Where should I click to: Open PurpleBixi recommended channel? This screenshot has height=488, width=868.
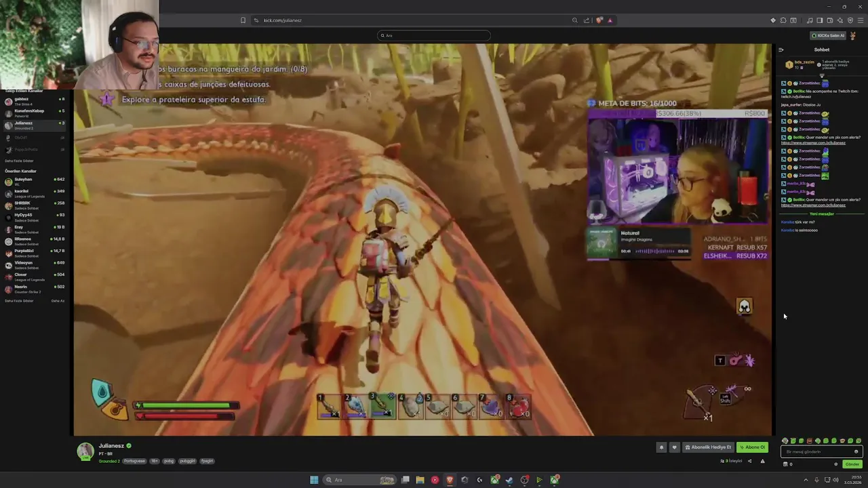pos(34,253)
